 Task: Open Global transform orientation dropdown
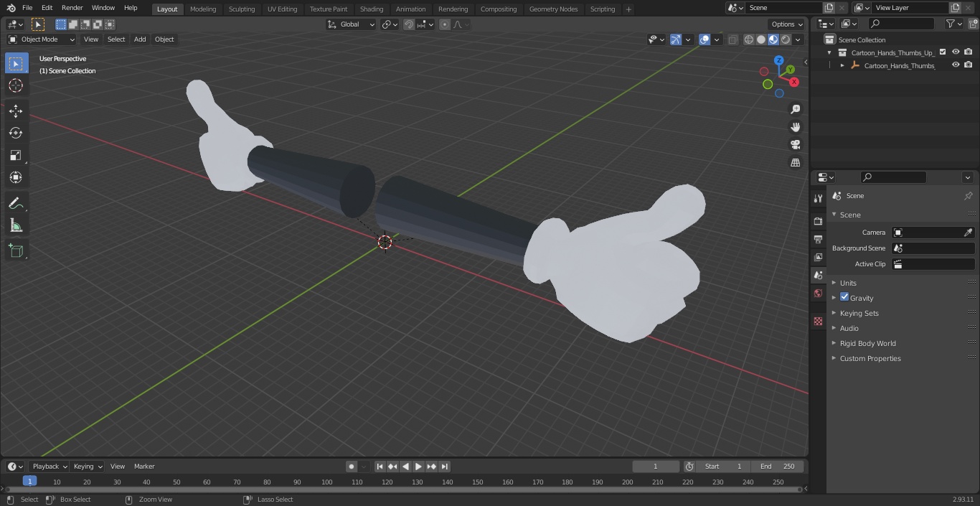coord(351,24)
